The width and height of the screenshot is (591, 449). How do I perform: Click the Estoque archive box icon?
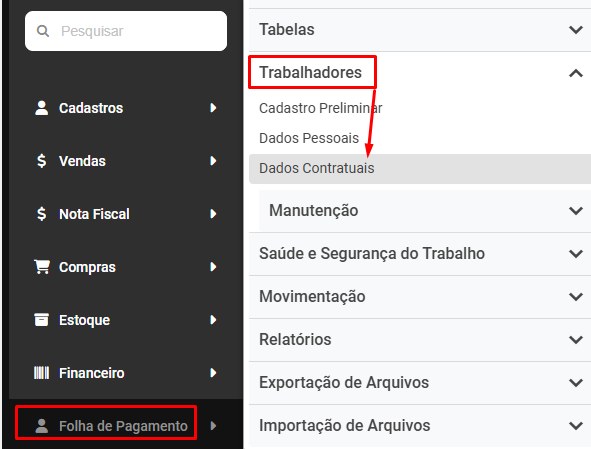pos(41,320)
